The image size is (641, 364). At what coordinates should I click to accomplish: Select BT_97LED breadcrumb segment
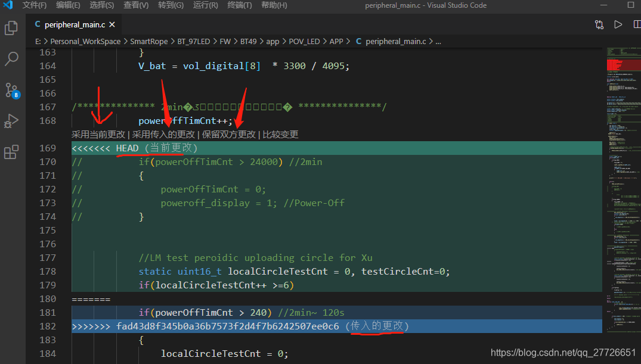coord(193,42)
